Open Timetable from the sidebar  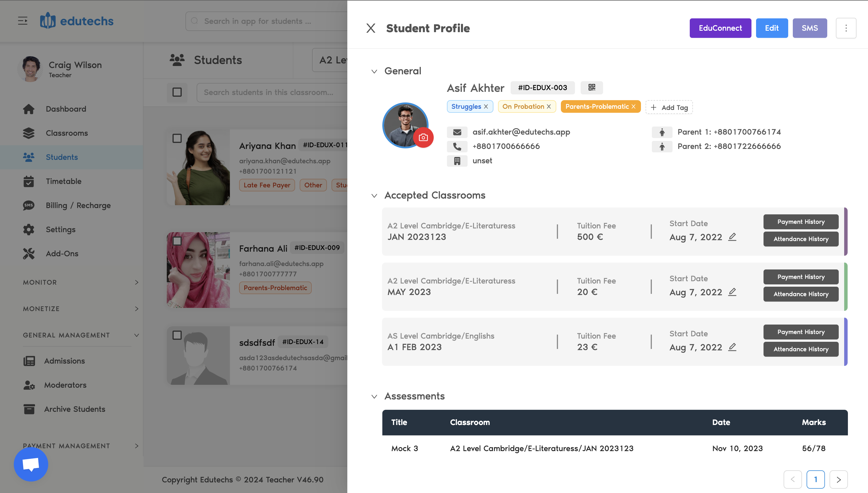pos(63,181)
